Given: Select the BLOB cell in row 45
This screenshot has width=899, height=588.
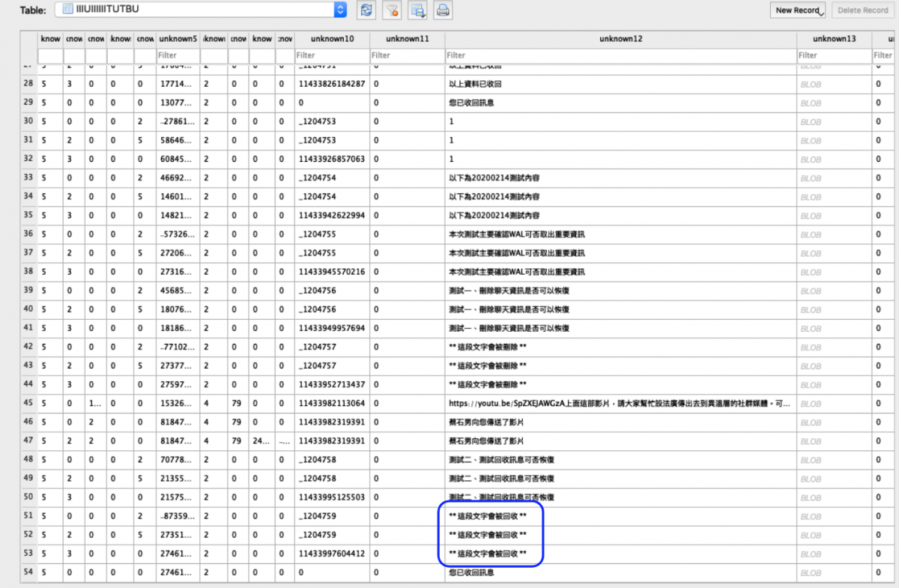Looking at the screenshot, I should 834,403.
